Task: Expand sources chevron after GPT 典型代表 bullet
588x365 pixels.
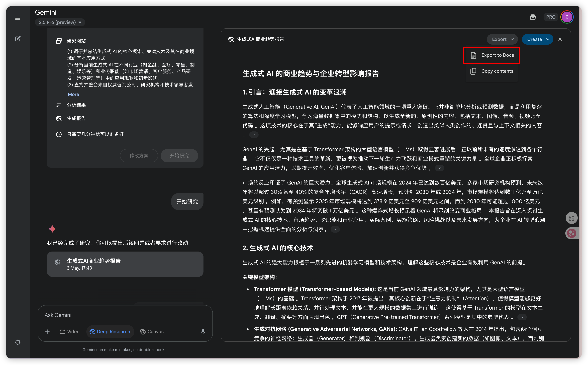Action: (522, 317)
